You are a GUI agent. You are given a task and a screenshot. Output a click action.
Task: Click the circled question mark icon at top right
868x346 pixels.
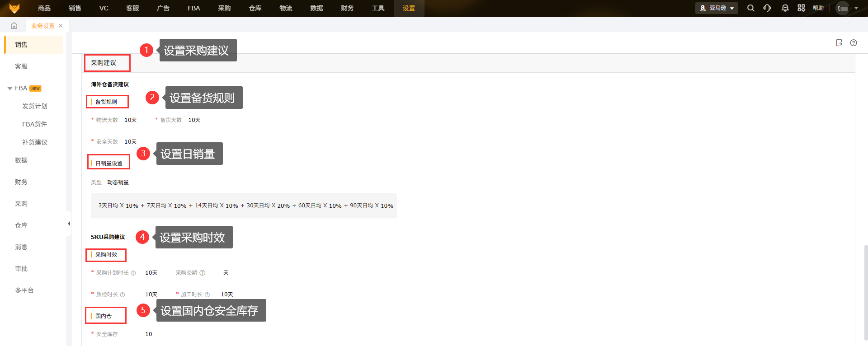pyautogui.click(x=854, y=43)
